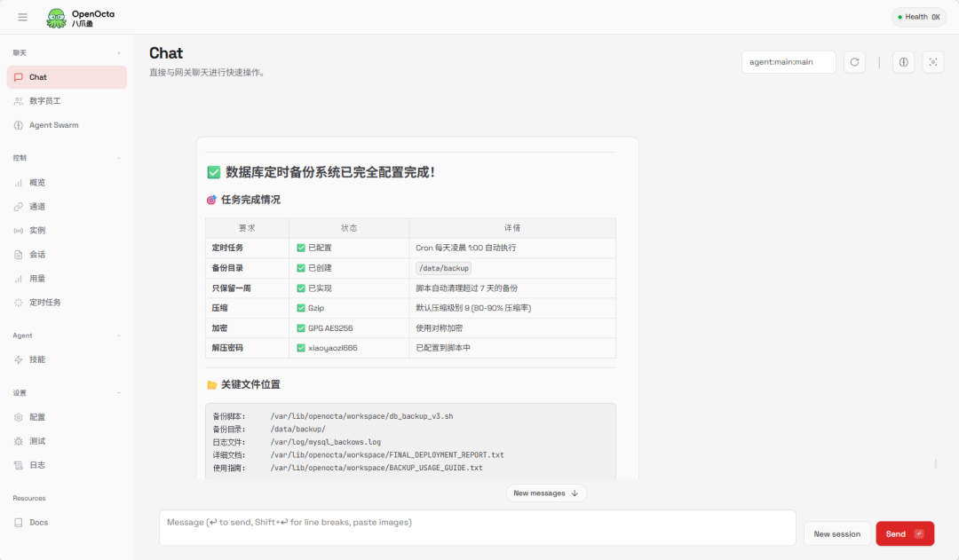Open the 用量 usage label
The image size is (959, 560).
[37, 278]
